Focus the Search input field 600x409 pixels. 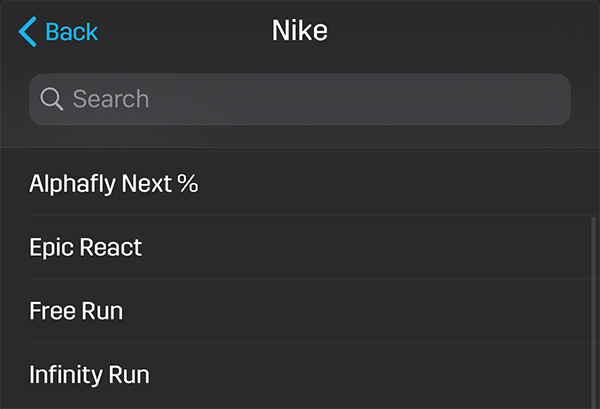pyautogui.click(x=300, y=99)
